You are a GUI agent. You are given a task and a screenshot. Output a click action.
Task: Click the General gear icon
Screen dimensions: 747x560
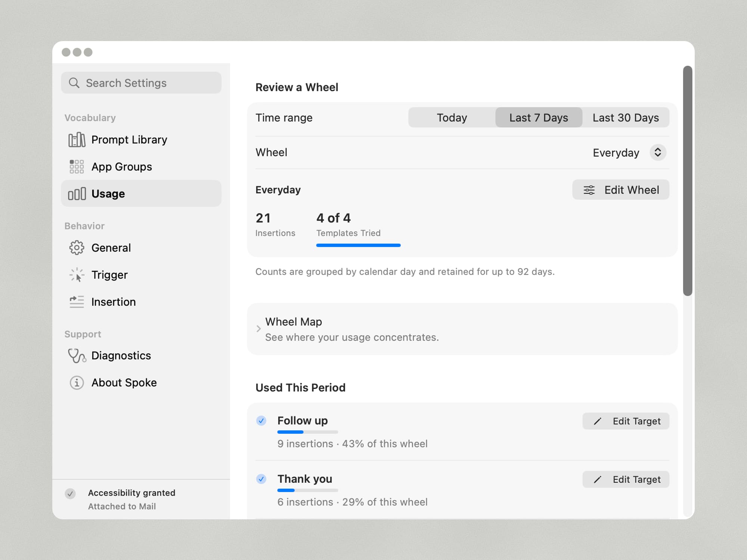[x=77, y=248]
